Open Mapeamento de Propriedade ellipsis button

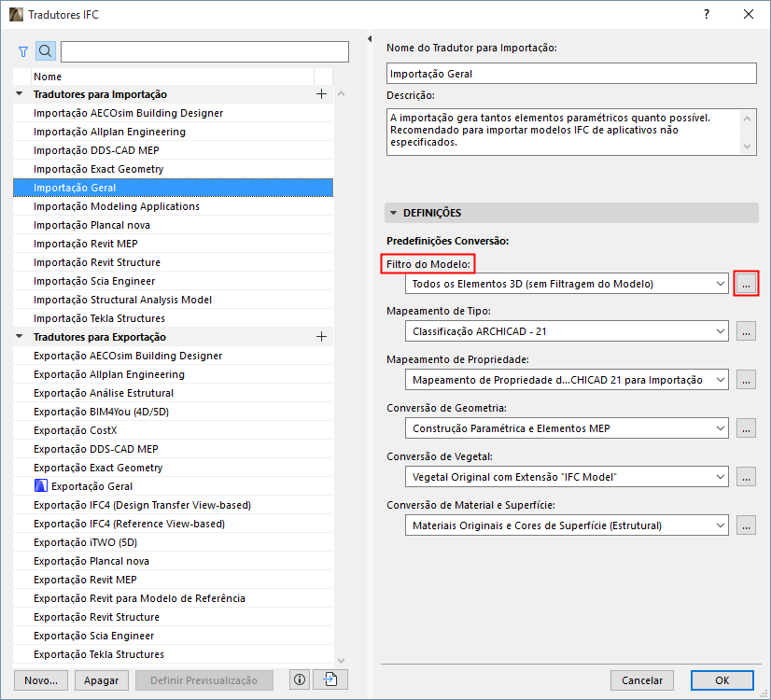point(746,380)
